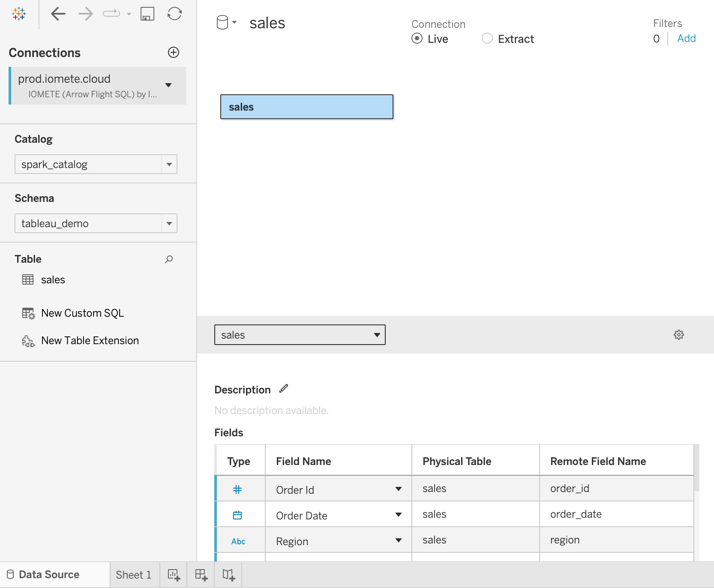Select the Extract connection radio button

[x=487, y=39]
